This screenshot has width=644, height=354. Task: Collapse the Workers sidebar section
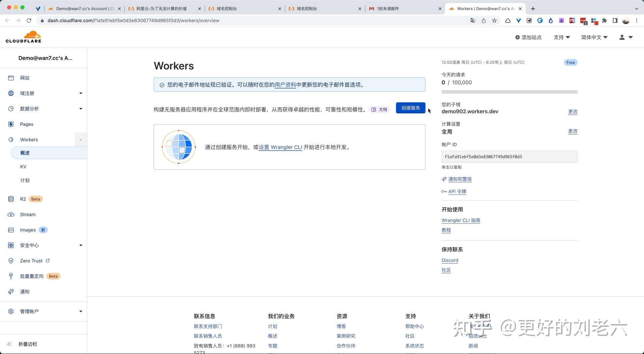tap(80, 140)
